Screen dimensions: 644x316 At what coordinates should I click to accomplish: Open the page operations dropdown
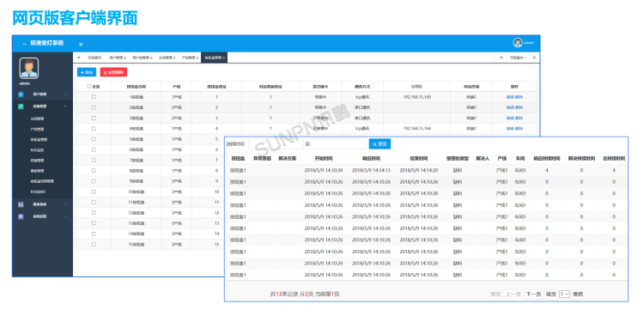pos(518,58)
